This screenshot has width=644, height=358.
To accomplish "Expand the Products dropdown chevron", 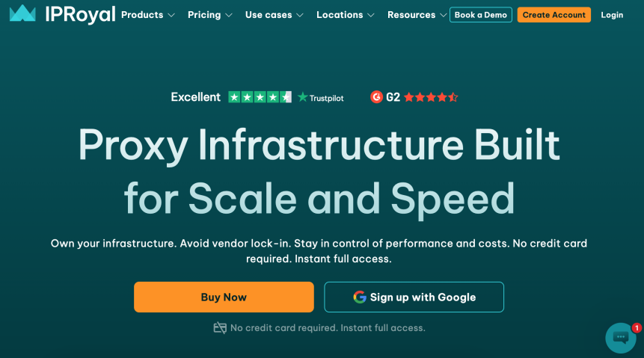I will click(171, 15).
